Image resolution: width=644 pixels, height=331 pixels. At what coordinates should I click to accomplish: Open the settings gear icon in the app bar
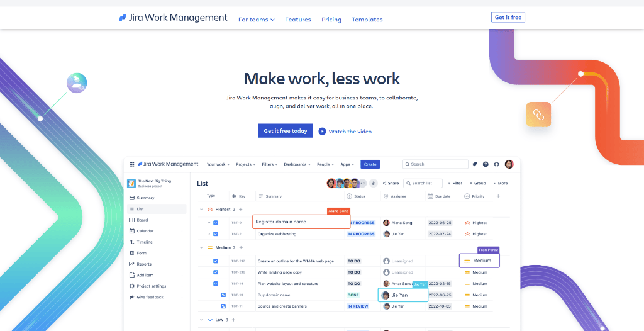pos(497,164)
